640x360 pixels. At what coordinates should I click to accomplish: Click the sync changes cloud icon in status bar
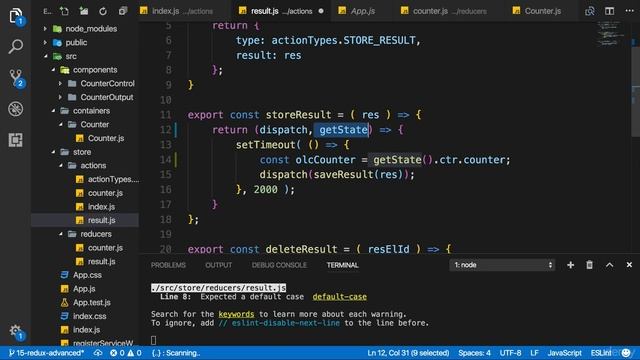tap(98, 353)
